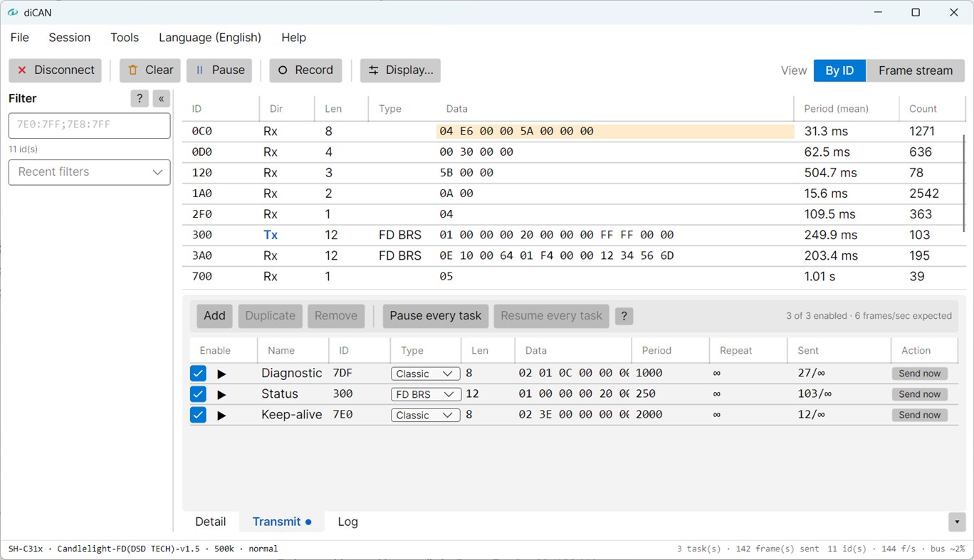The height and width of the screenshot is (560, 974).
Task: Select the 2F0 frame row
Action: point(574,214)
